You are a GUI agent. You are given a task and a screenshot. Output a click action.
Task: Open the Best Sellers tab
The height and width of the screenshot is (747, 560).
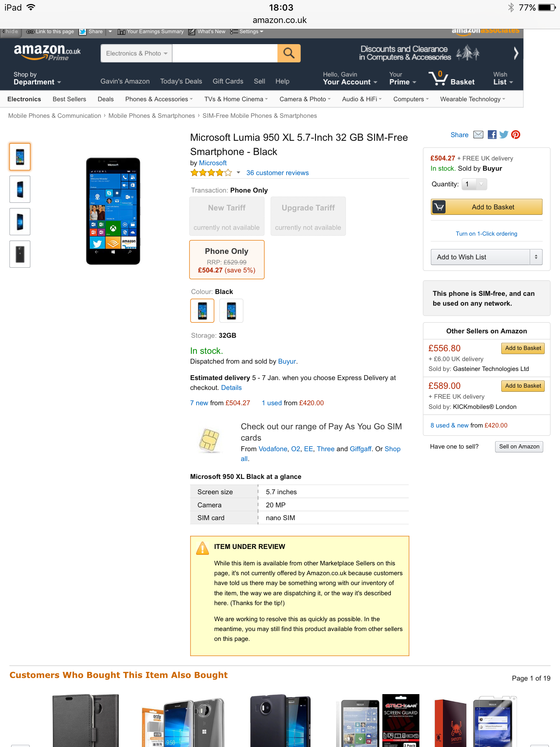[x=69, y=99]
